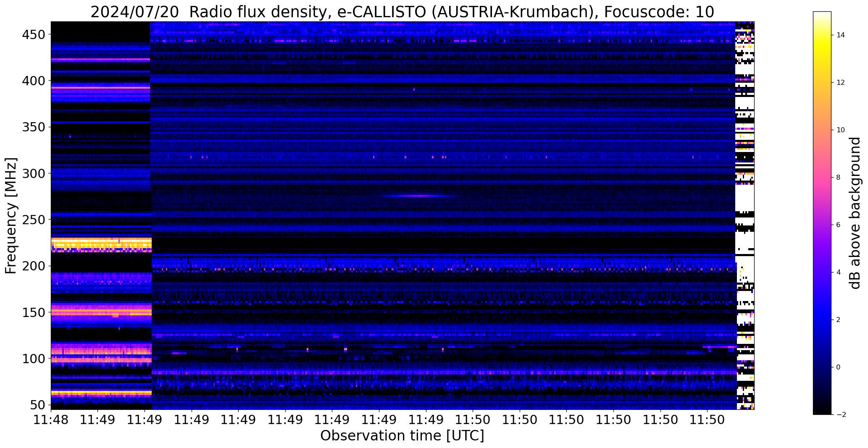This screenshot has height=448, width=868.
Task: Click the 'Frequency [MHz]' y-axis label
Action: pyautogui.click(x=11, y=216)
